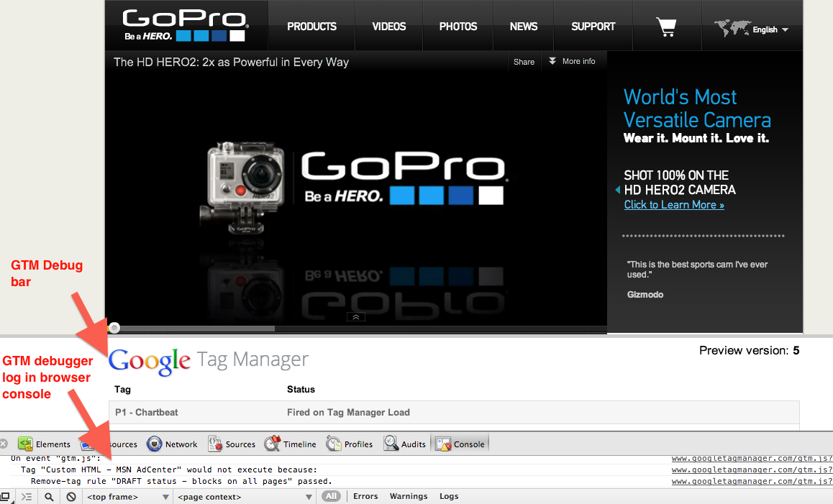The height and width of the screenshot is (504, 833).
Task: Click the 'On event "gtm.js":' console line
Action: tap(55, 458)
